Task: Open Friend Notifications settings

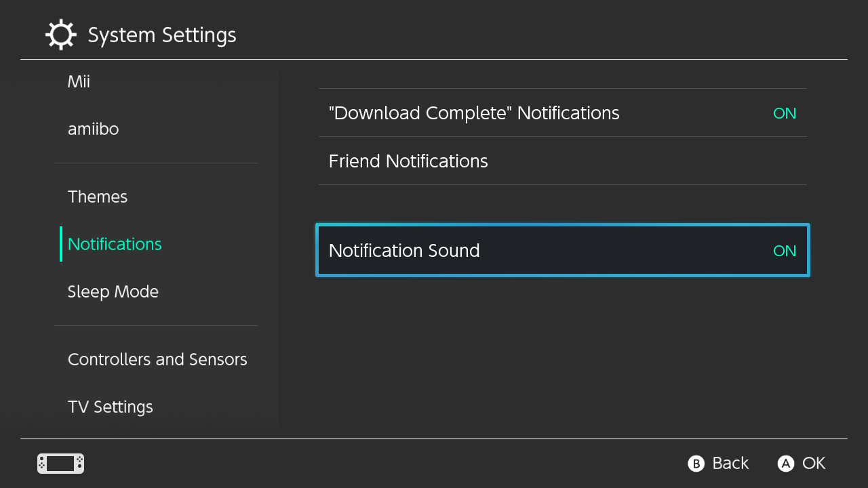Action: (408, 161)
